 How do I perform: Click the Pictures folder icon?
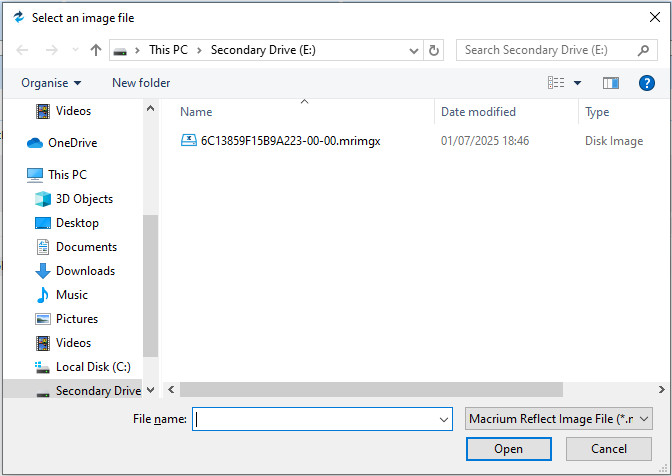[43, 319]
